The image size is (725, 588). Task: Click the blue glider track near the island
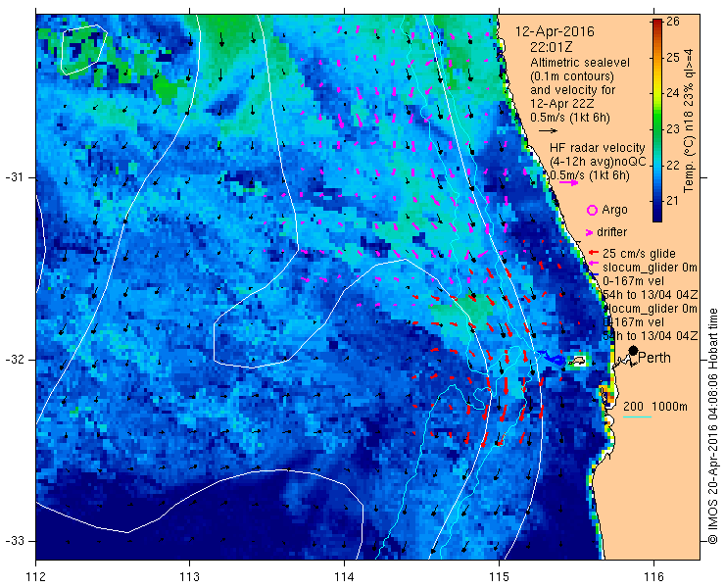click(552, 359)
